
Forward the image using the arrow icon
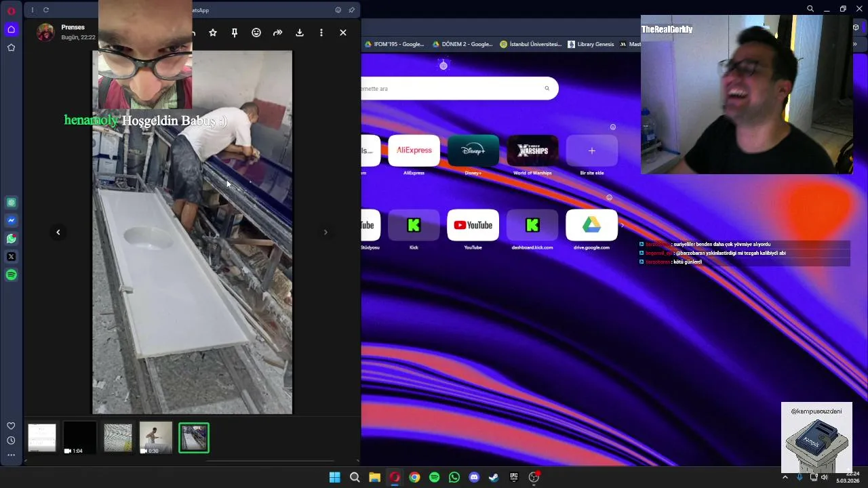[x=277, y=33]
